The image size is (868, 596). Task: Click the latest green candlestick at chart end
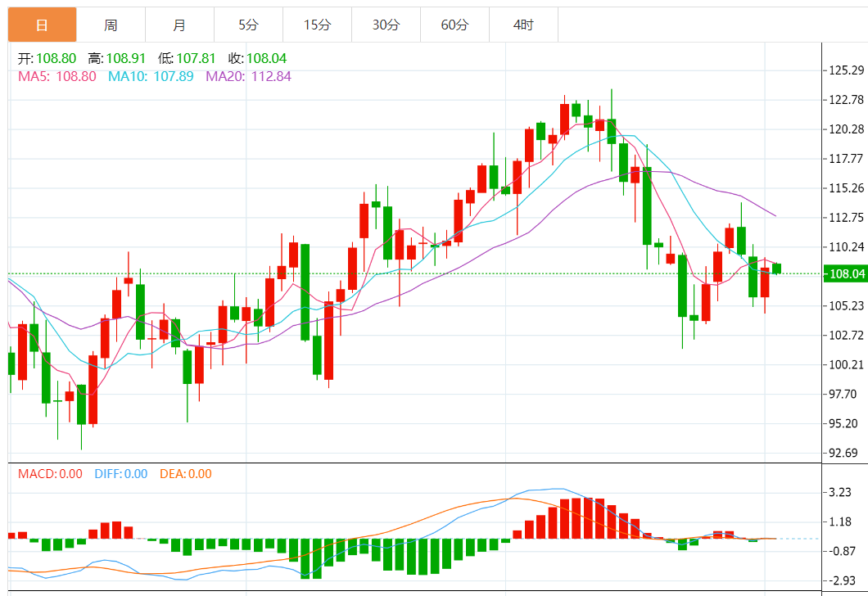(x=776, y=269)
